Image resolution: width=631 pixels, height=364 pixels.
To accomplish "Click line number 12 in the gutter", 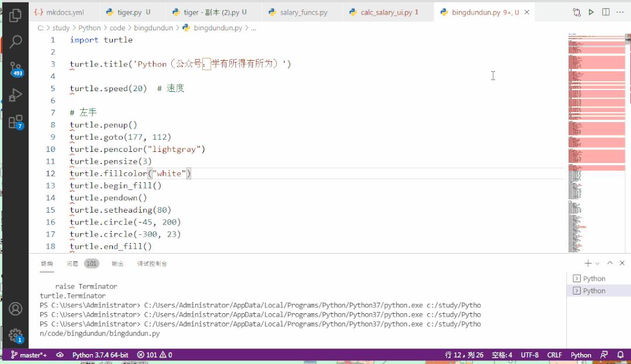I will click(50, 174).
